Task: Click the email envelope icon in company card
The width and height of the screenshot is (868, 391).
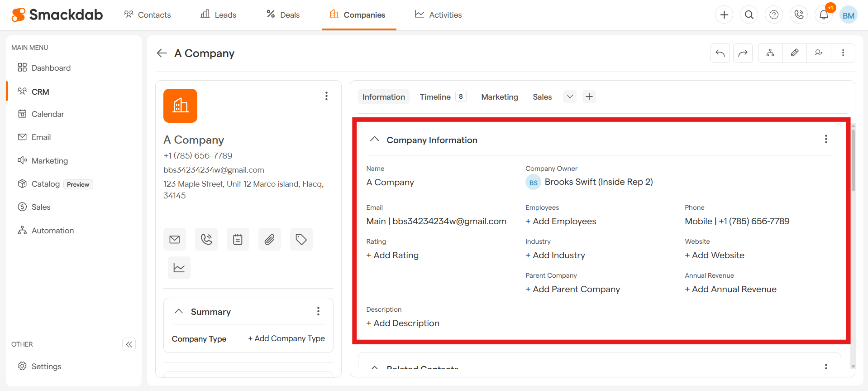Action: click(175, 239)
